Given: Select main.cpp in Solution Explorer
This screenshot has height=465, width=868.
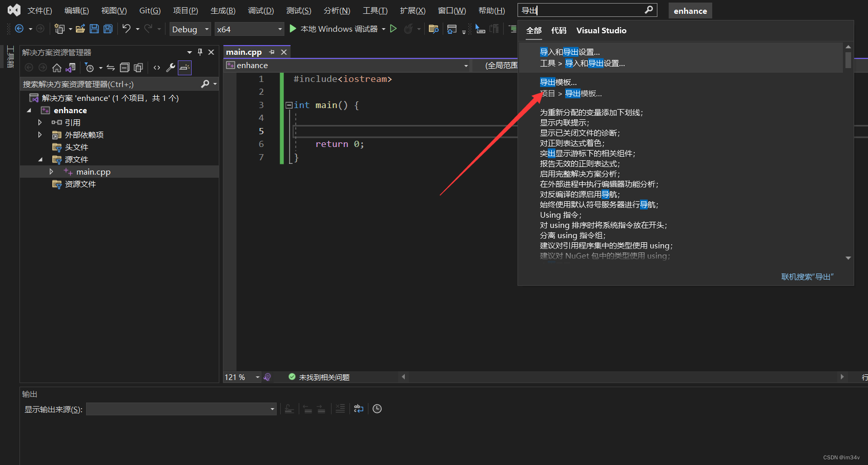Looking at the screenshot, I should click(93, 172).
